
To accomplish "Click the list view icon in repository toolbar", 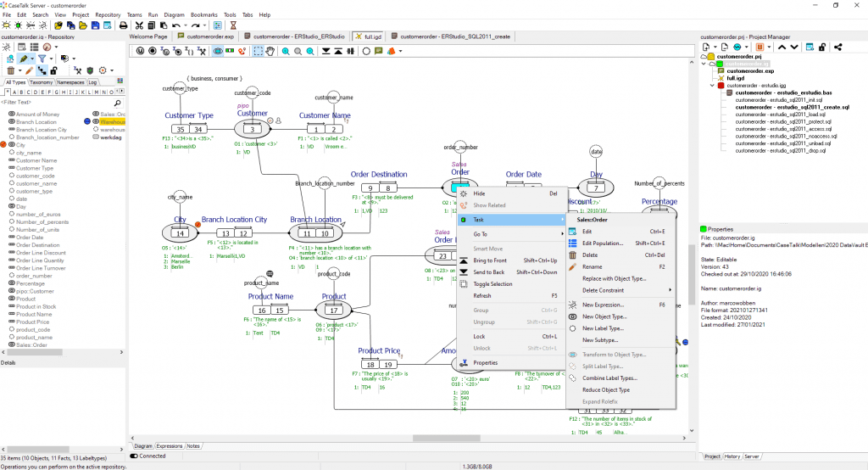I will coord(34,48).
